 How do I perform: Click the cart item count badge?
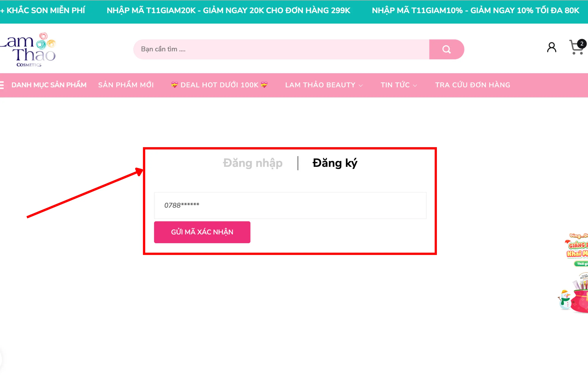(x=582, y=44)
